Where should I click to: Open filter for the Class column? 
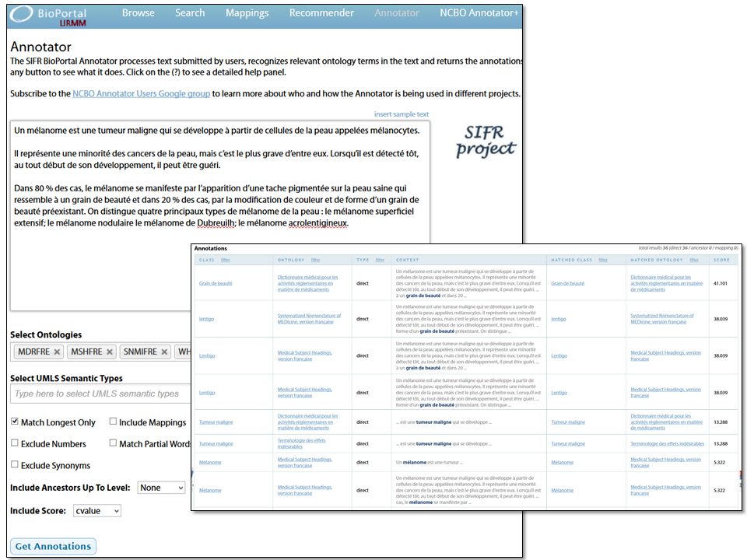pos(226,260)
